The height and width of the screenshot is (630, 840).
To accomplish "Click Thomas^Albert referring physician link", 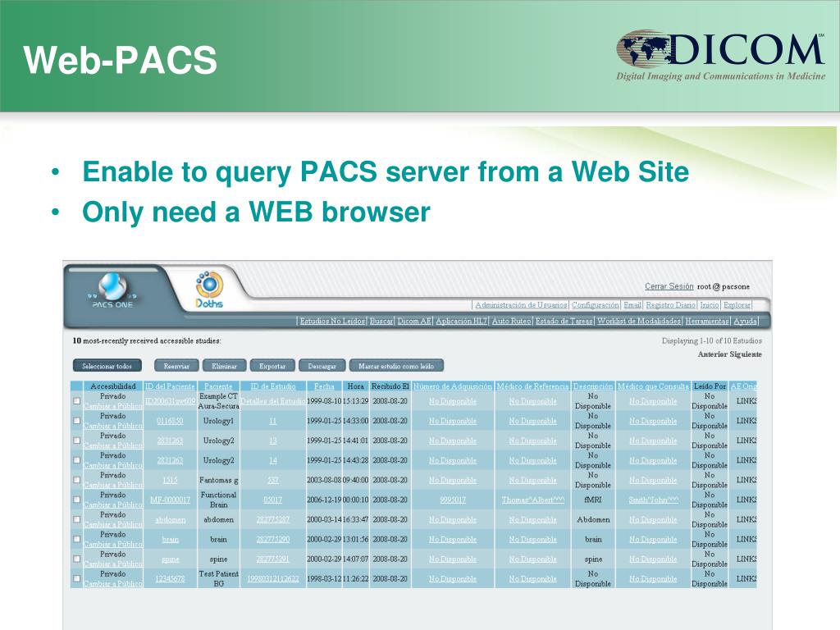I will point(532,500).
